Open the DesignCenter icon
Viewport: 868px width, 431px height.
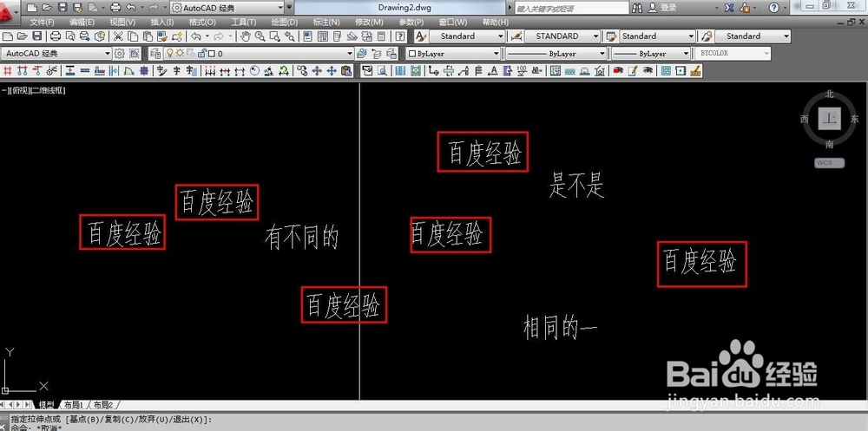tap(322, 36)
